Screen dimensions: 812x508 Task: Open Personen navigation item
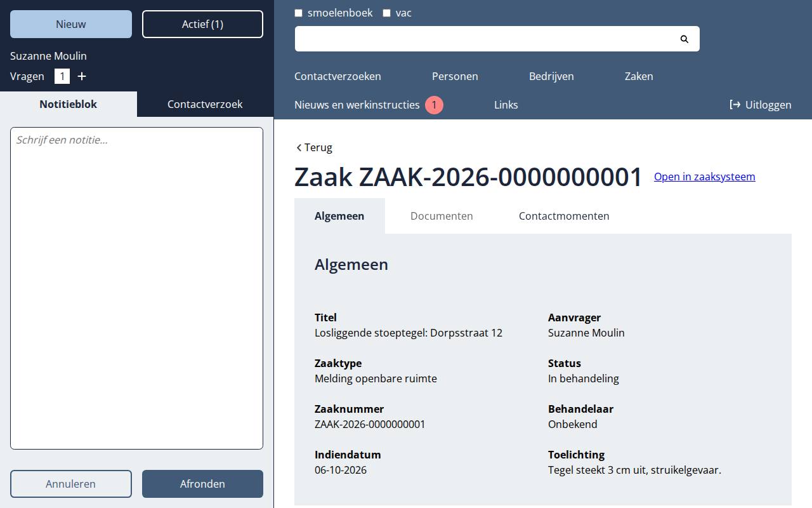pyautogui.click(x=455, y=76)
